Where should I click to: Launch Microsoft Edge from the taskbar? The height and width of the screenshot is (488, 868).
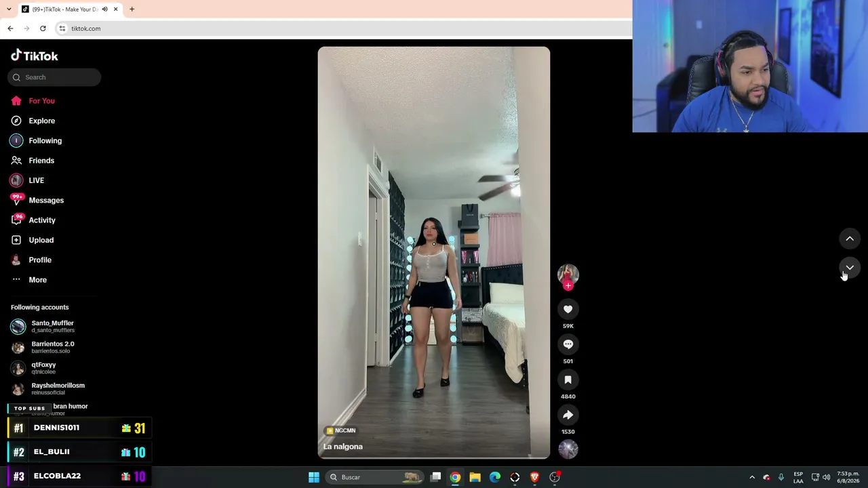coord(495,477)
